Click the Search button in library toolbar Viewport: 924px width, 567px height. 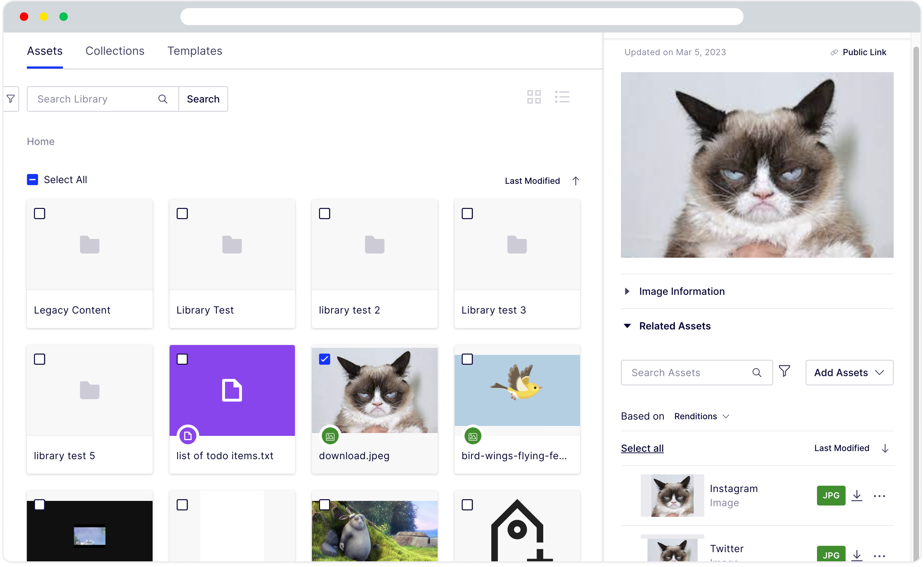point(203,99)
